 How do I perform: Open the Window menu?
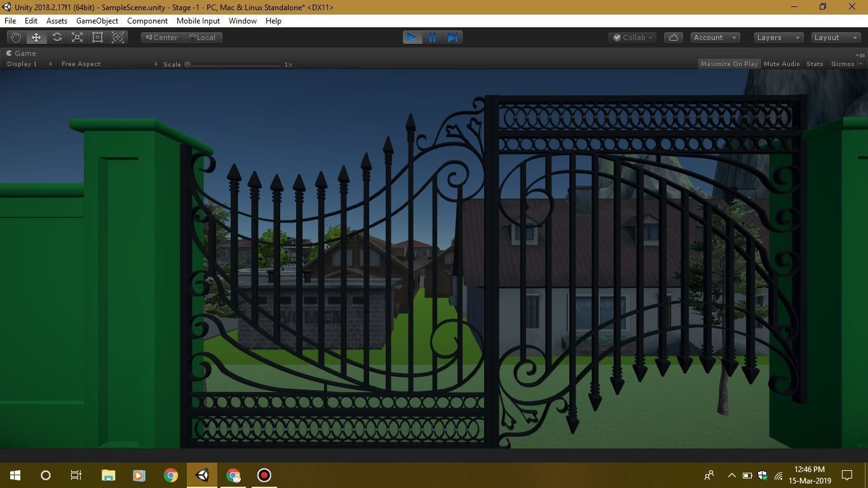[243, 21]
